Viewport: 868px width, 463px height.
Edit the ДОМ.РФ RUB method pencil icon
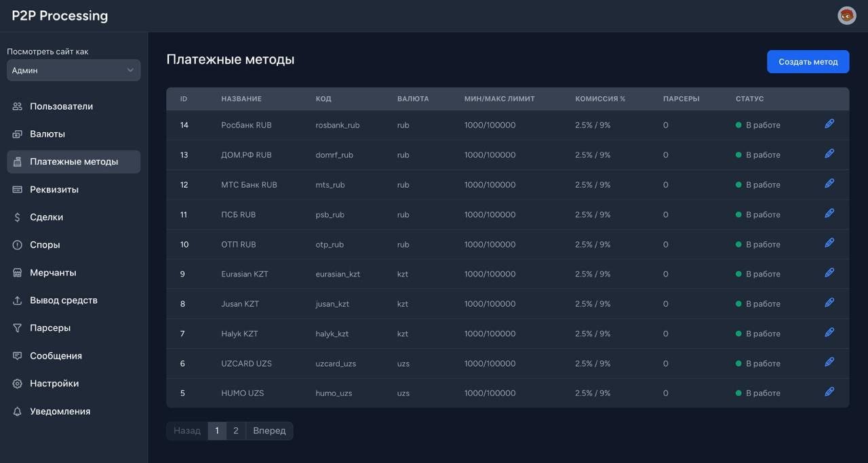(x=829, y=154)
